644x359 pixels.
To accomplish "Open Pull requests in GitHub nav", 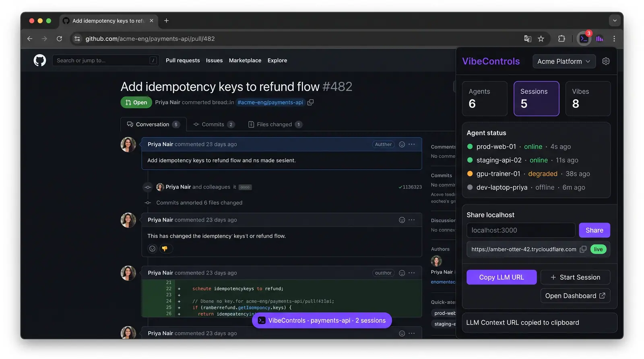I will [183, 60].
